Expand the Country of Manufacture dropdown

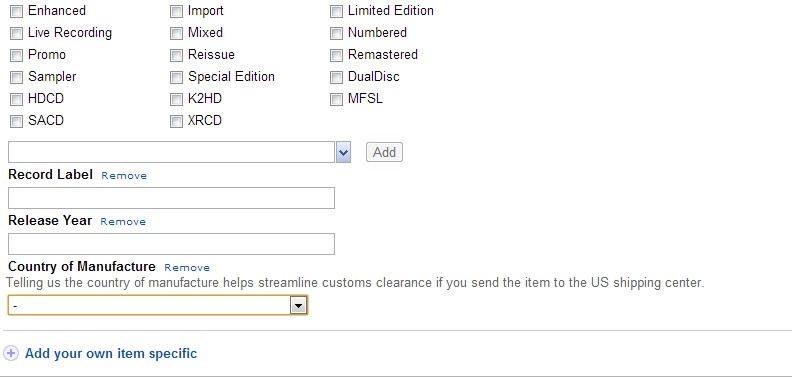click(x=299, y=305)
